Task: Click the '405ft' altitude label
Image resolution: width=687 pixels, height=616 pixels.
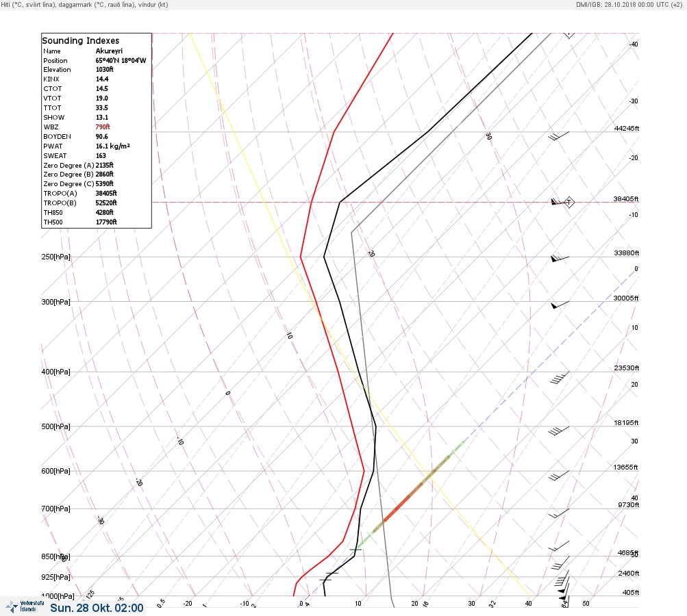Action: coord(631,592)
